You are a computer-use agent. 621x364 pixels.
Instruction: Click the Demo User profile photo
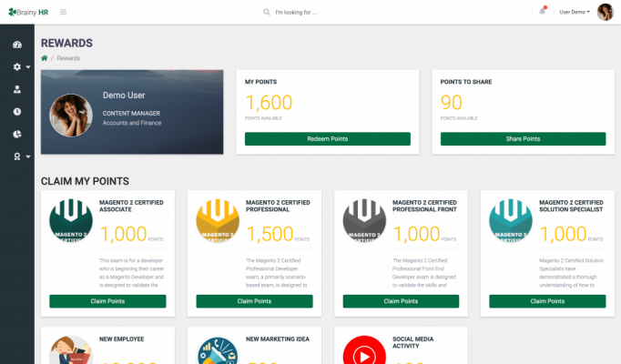pyautogui.click(x=71, y=116)
